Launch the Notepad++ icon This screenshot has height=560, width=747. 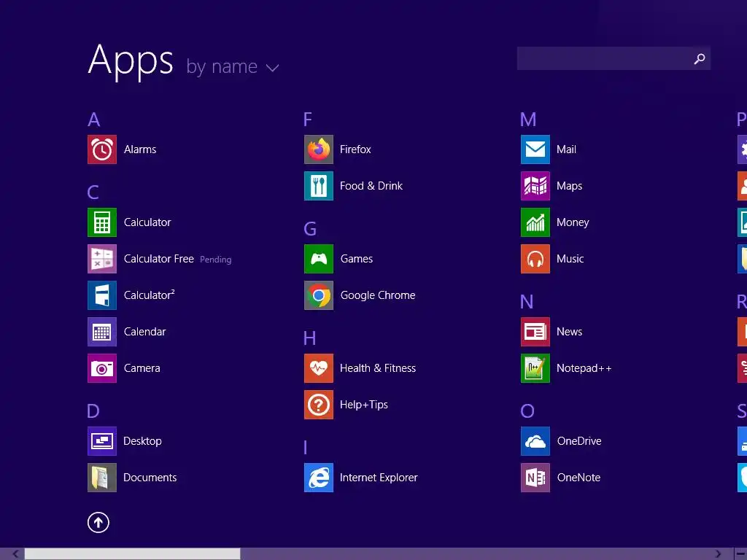tap(535, 368)
